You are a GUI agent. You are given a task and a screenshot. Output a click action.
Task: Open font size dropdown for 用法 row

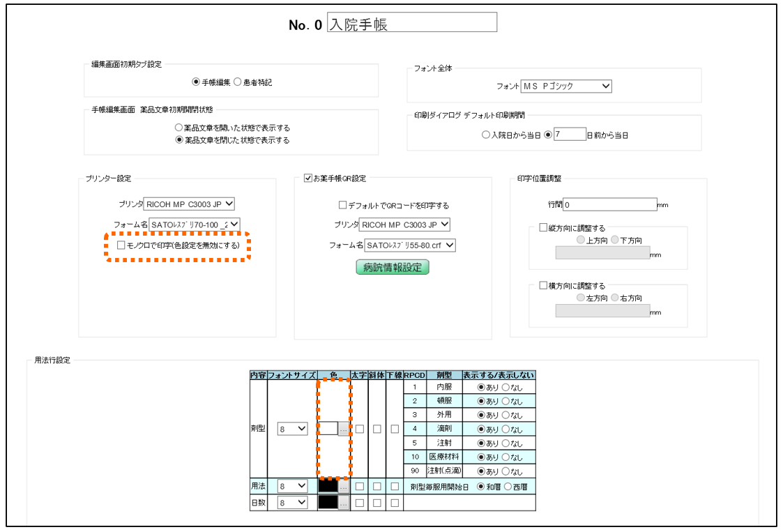click(x=293, y=485)
